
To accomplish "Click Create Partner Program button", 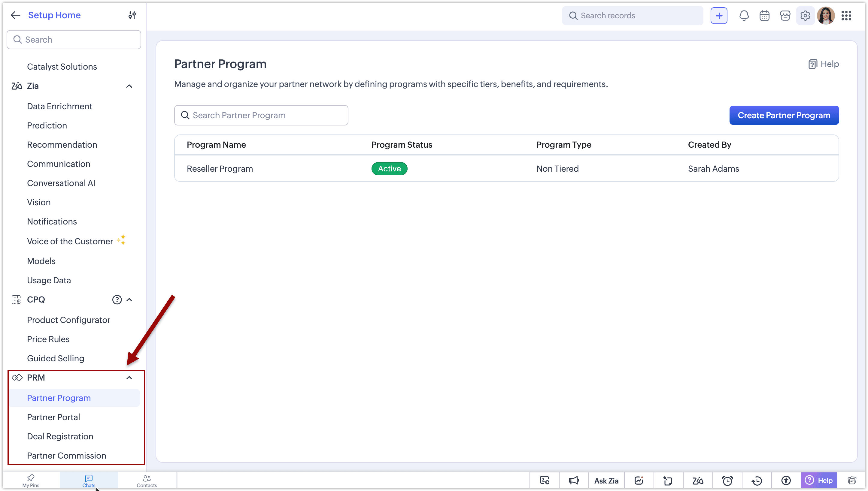I will 784,115.
